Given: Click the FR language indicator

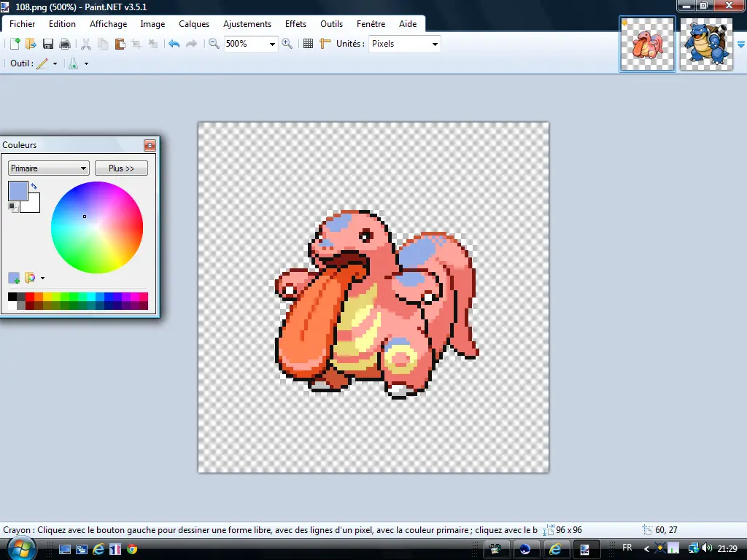Looking at the screenshot, I should click(x=627, y=548).
